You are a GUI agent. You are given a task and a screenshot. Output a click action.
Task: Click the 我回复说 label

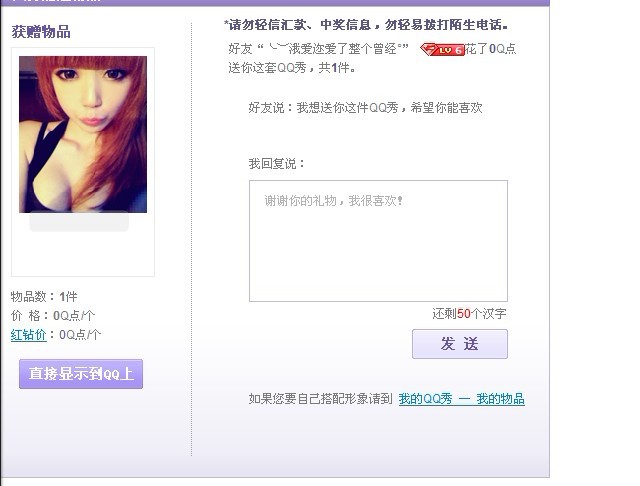point(277,164)
